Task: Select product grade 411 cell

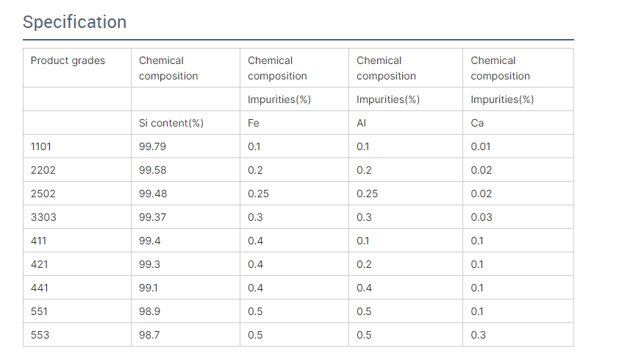Action: (x=38, y=241)
